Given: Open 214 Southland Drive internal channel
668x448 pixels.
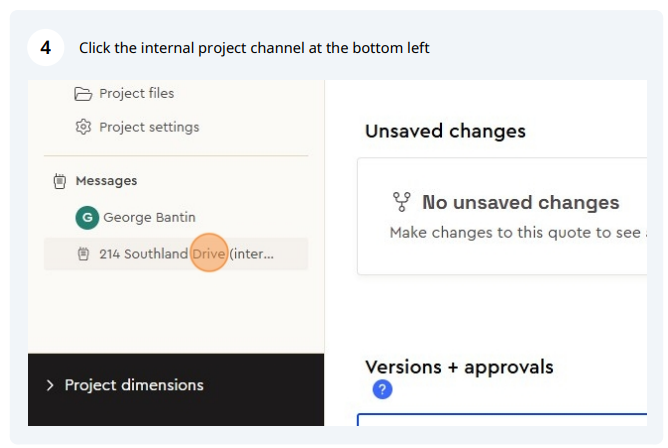Looking at the screenshot, I should coord(176,254).
